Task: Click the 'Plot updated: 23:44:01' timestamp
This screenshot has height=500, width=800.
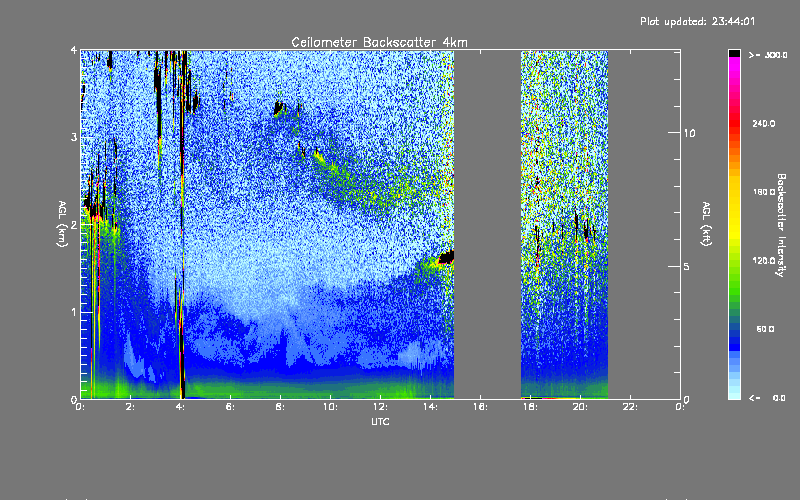Action: tap(697, 21)
